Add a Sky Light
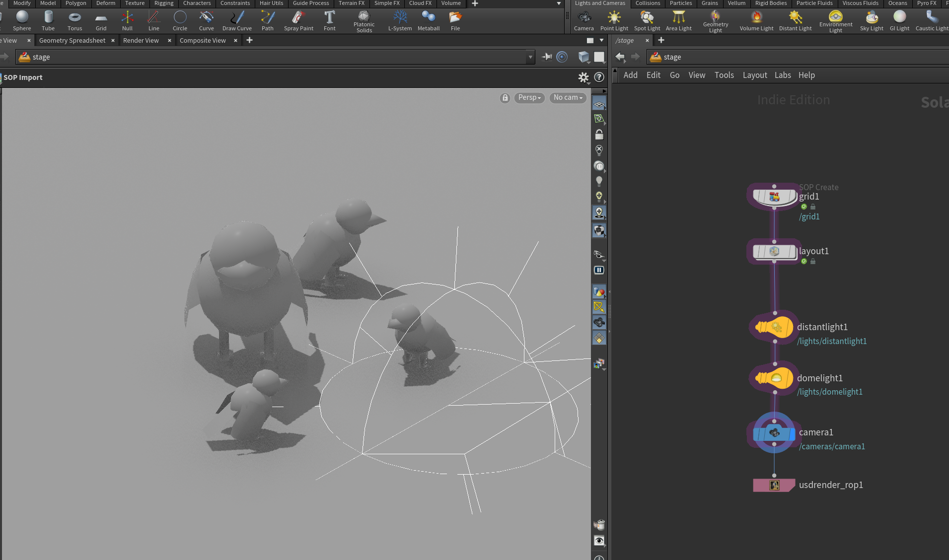 (872, 21)
